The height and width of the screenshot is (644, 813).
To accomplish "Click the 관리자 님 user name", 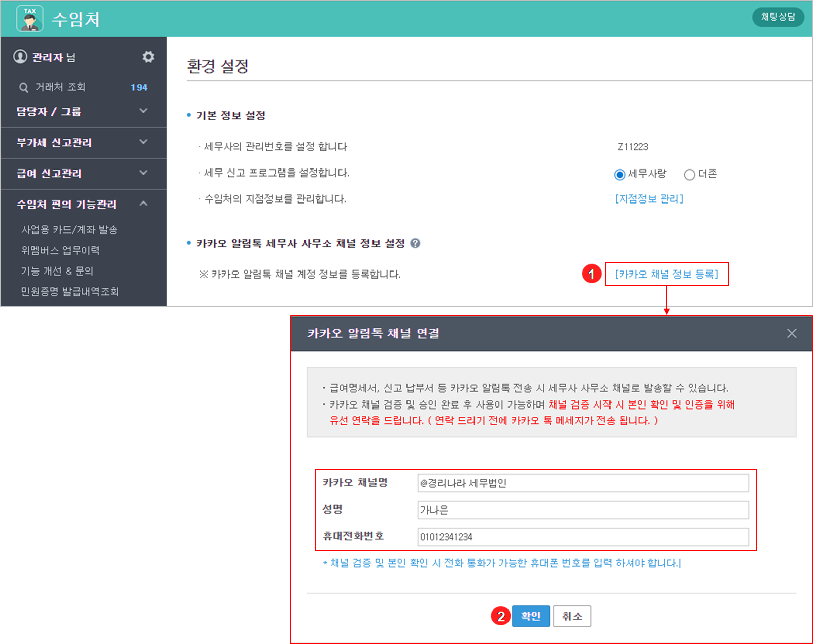I will (54, 57).
